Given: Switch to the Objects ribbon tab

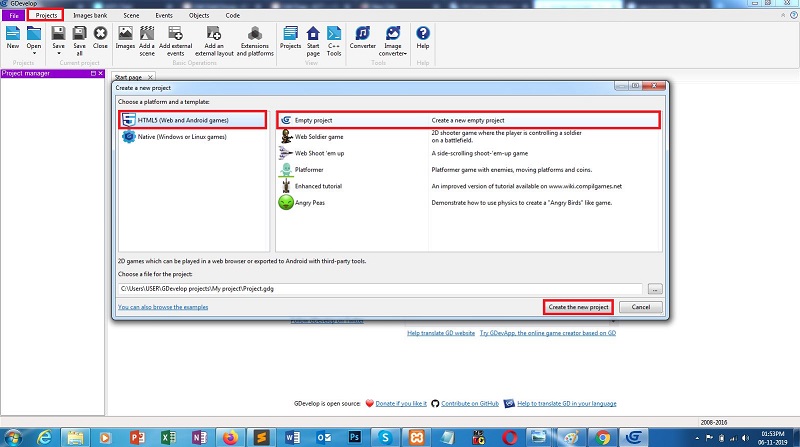Looking at the screenshot, I should click(199, 15).
